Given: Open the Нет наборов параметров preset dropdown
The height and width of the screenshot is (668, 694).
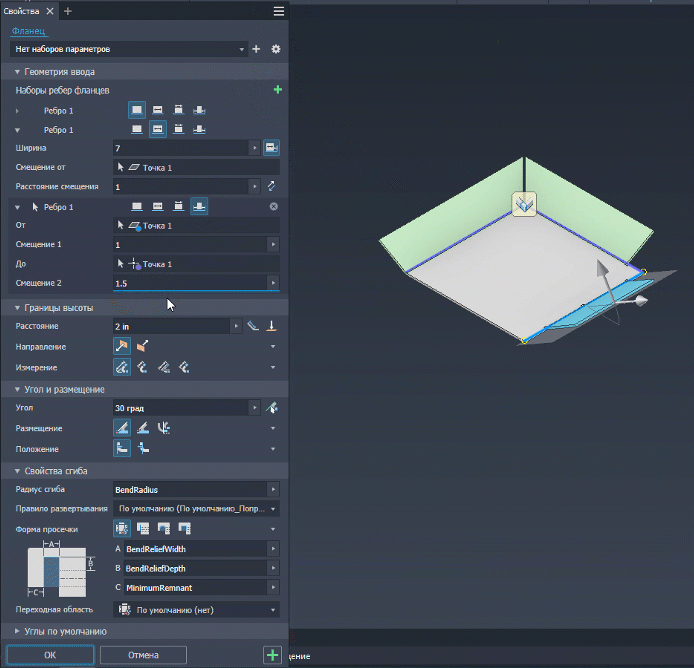Looking at the screenshot, I should point(129,49).
